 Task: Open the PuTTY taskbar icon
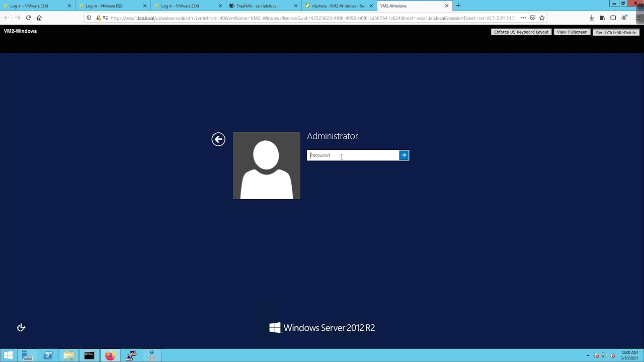131,355
